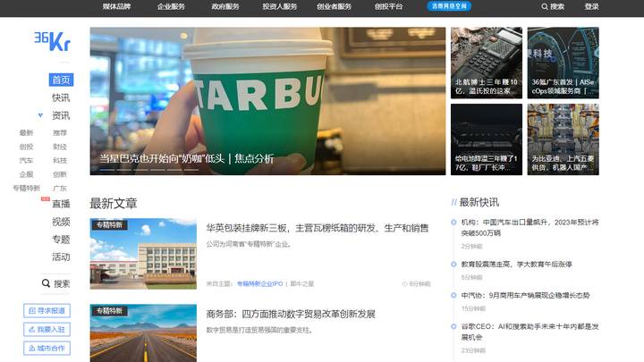Open 活动 in the sidebar
Image resolution: width=644 pixels, height=362 pixels.
tap(61, 257)
